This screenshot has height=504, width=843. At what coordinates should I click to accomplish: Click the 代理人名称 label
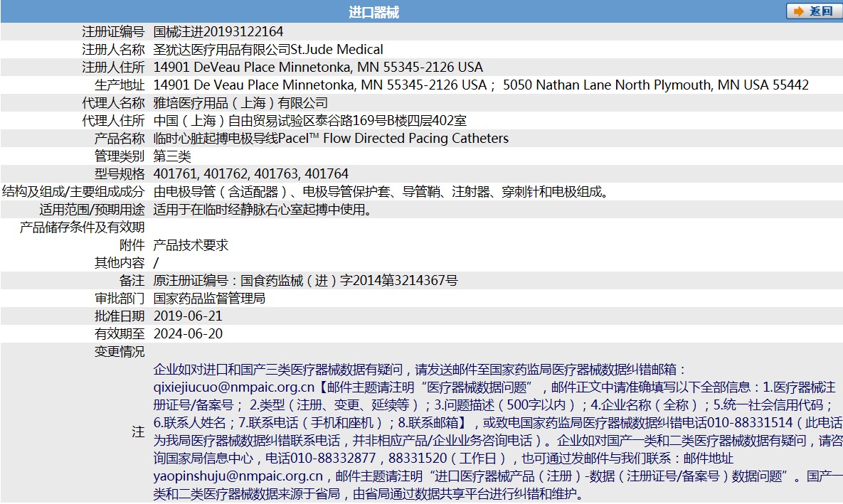[113, 102]
